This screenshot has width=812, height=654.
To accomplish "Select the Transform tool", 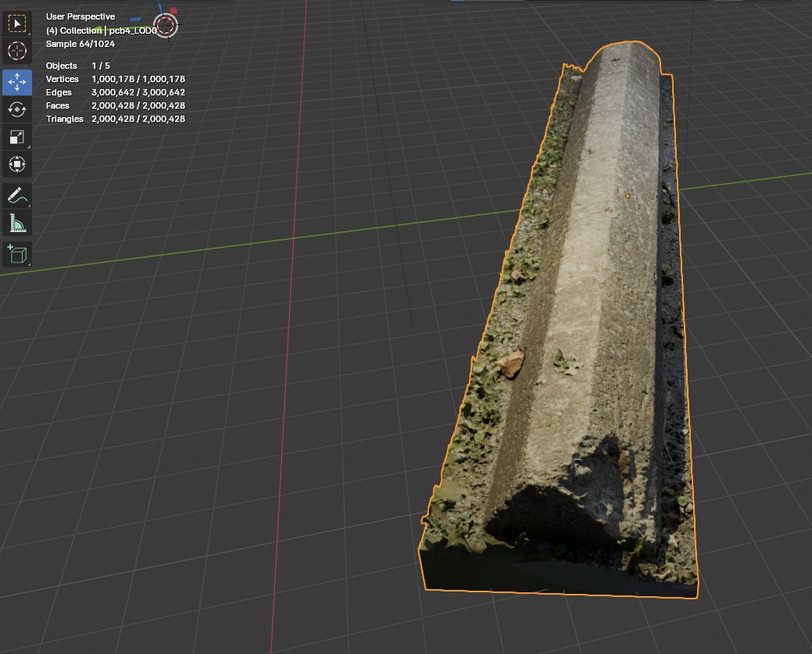I will pos(17,164).
